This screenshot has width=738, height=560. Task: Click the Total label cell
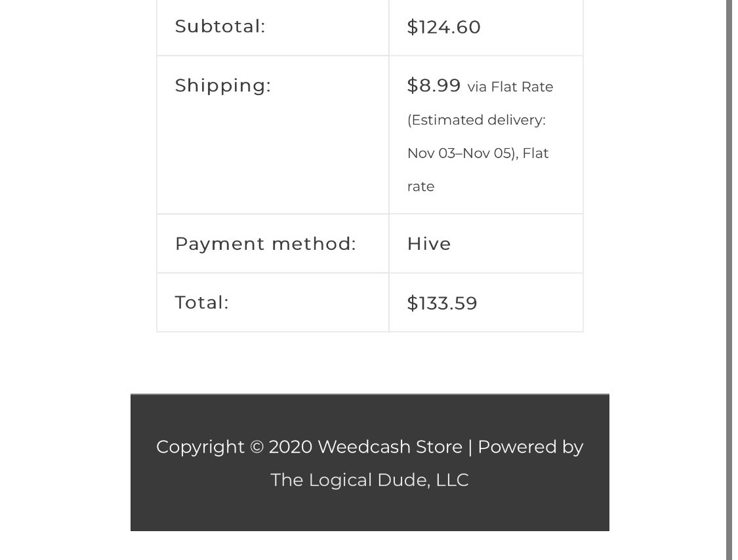pos(272,302)
